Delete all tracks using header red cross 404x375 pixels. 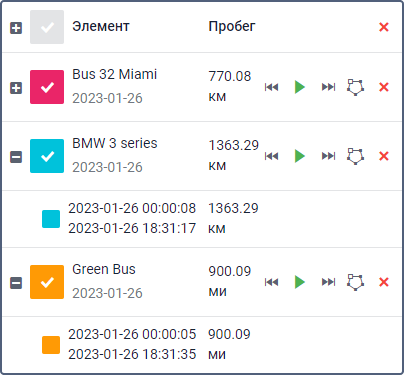(x=384, y=27)
